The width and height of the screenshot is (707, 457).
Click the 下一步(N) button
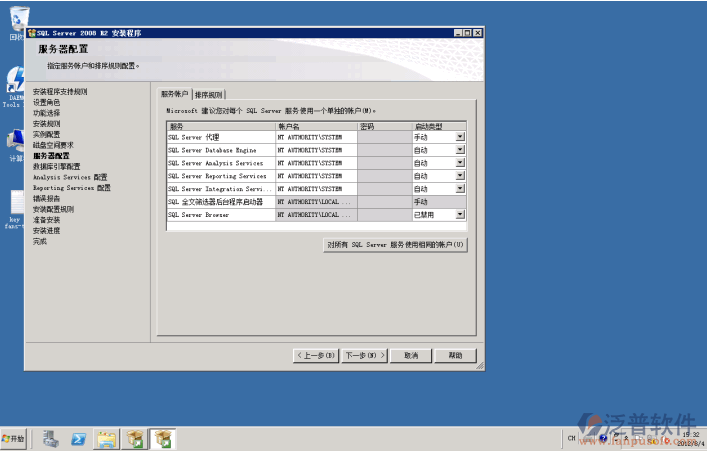(x=363, y=355)
